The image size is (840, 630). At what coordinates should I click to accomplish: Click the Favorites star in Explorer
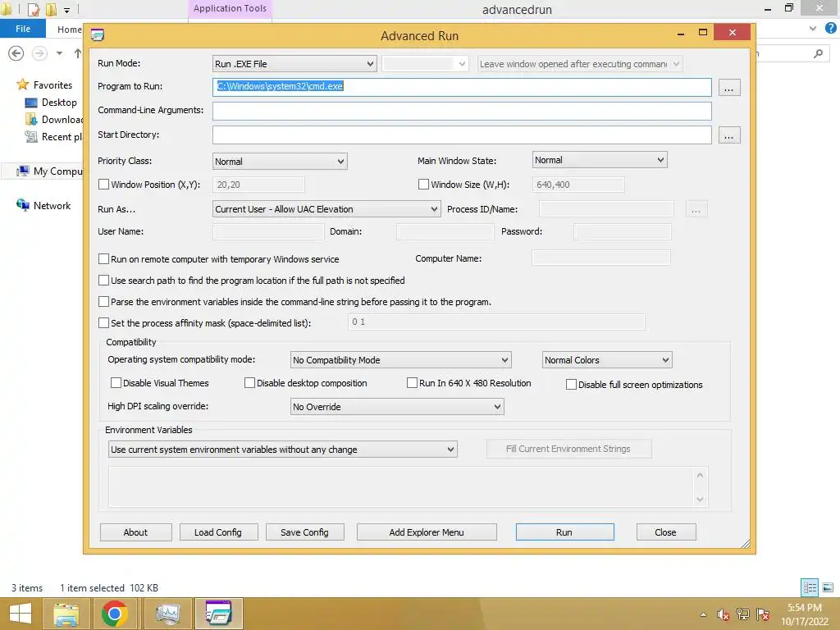[x=22, y=84]
